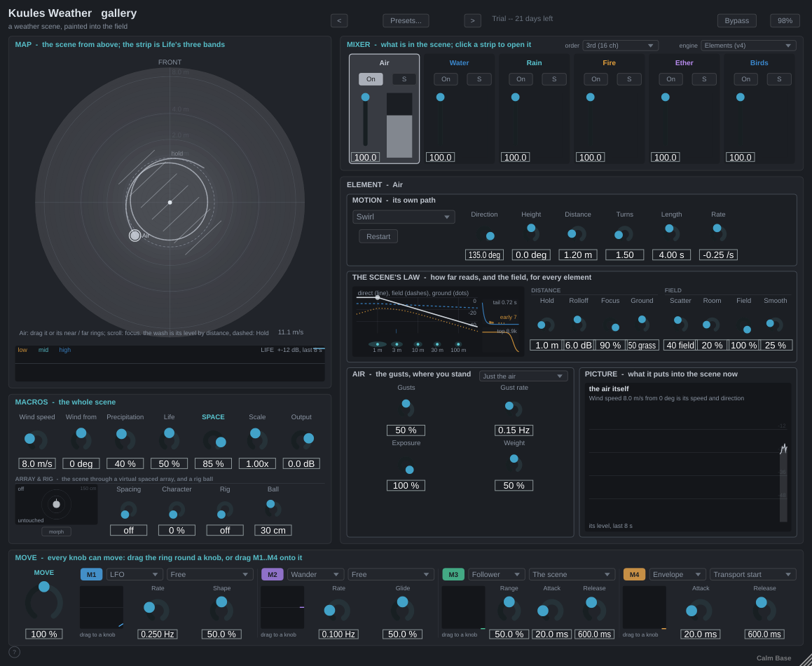Open the Water mixer strip
This screenshot has height=666, width=812.
click(459, 109)
